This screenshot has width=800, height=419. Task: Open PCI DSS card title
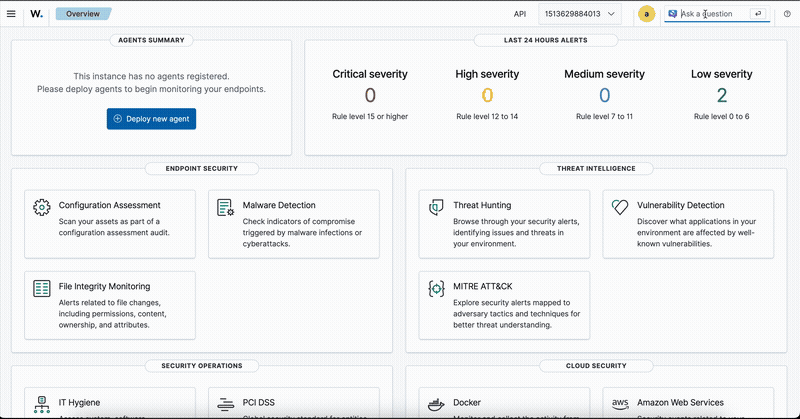(259, 403)
